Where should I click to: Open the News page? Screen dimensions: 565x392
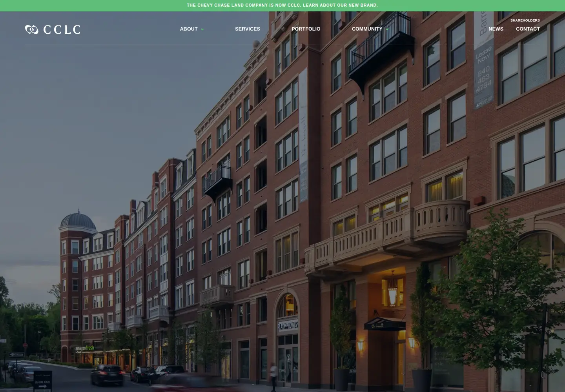click(x=496, y=29)
